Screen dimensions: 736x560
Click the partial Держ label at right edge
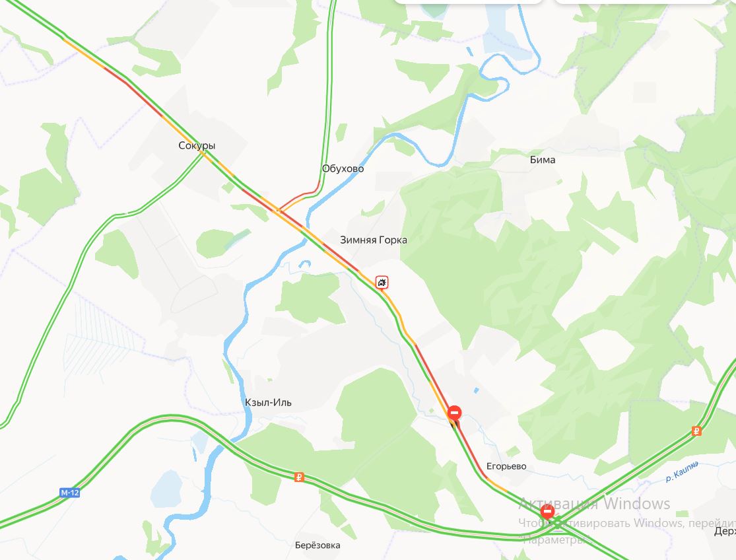(x=725, y=531)
